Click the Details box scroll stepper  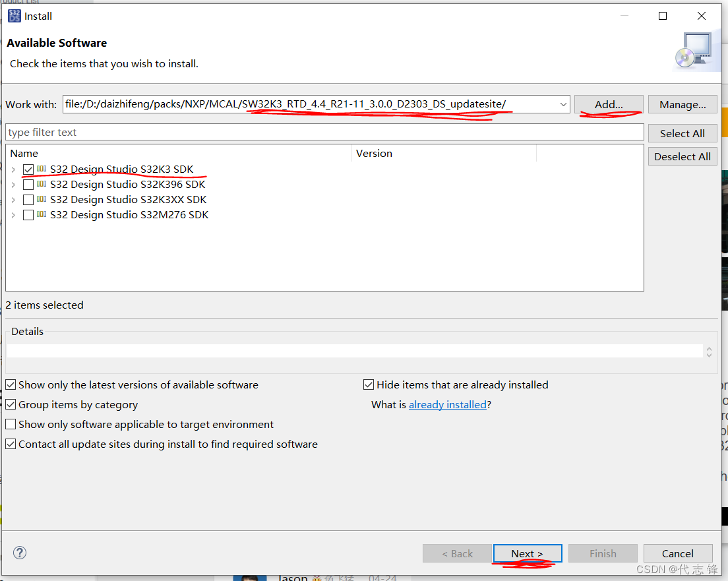coord(709,352)
